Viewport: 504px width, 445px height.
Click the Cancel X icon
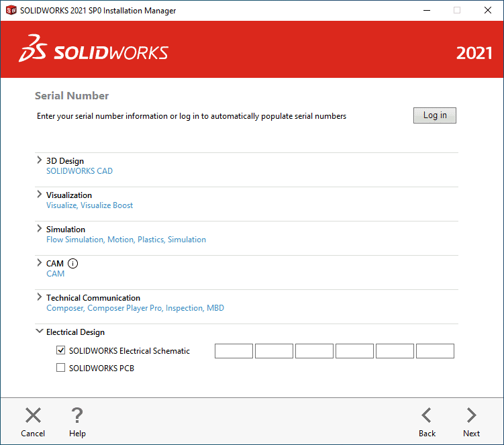[x=33, y=415]
